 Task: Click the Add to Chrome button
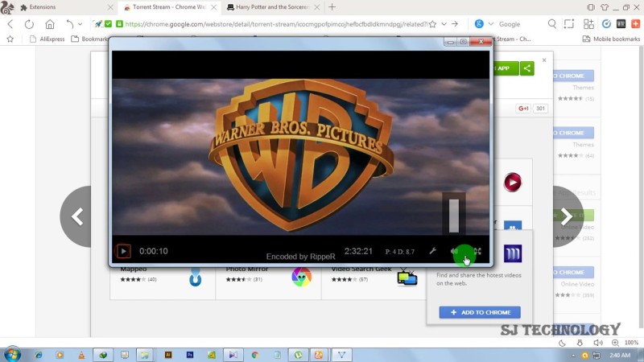click(x=480, y=312)
